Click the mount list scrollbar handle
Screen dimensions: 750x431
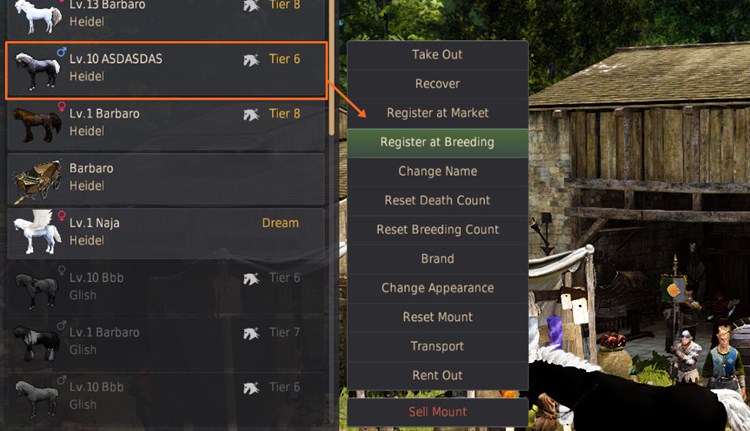(332, 67)
